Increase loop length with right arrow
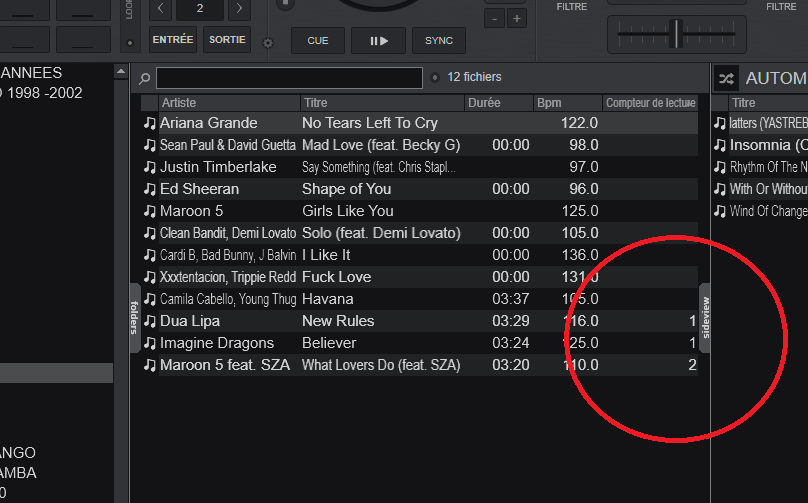Viewport: 808px width, 503px height. pyautogui.click(x=238, y=10)
